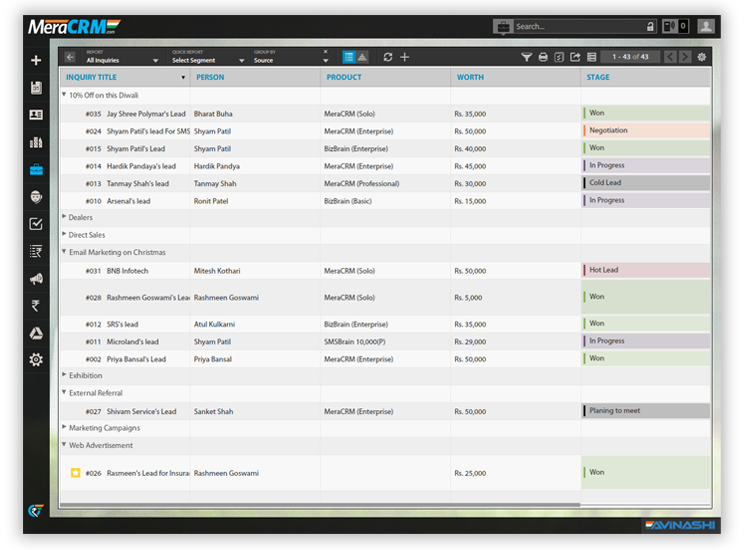
Task: Open the settings gear in the left sidebar
Action: [x=36, y=360]
